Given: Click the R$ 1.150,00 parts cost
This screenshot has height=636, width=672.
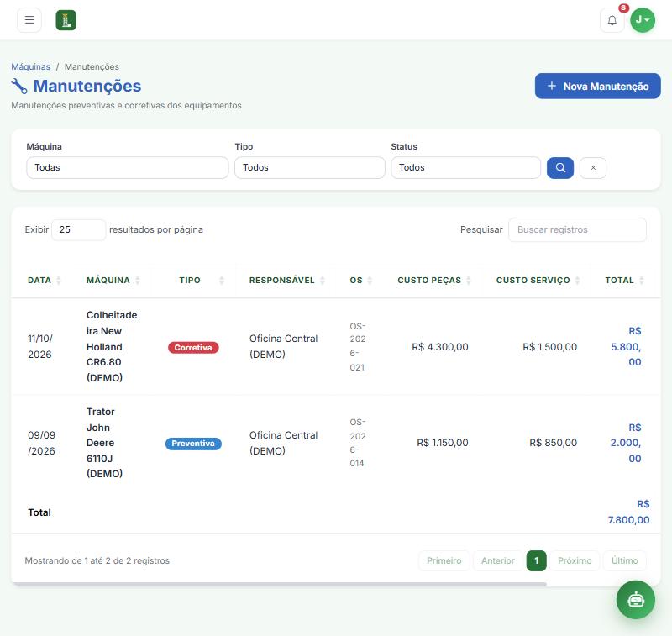Looking at the screenshot, I should [x=443, y=443].
